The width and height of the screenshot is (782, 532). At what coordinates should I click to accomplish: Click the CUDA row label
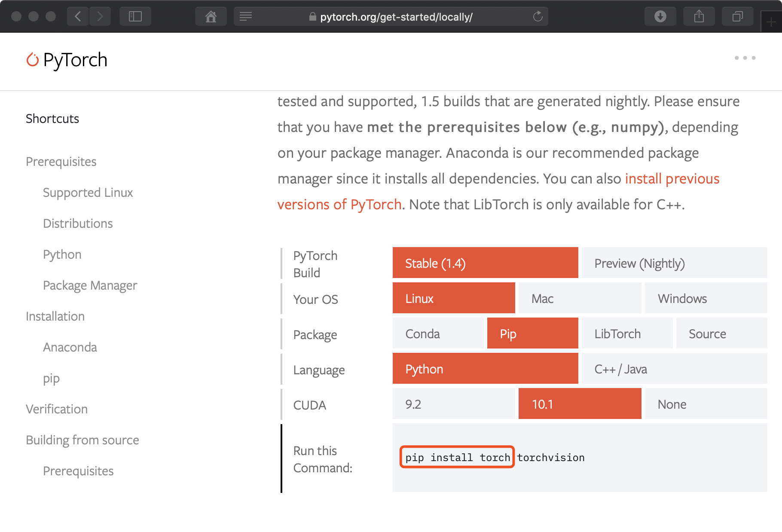pos(310,405)
